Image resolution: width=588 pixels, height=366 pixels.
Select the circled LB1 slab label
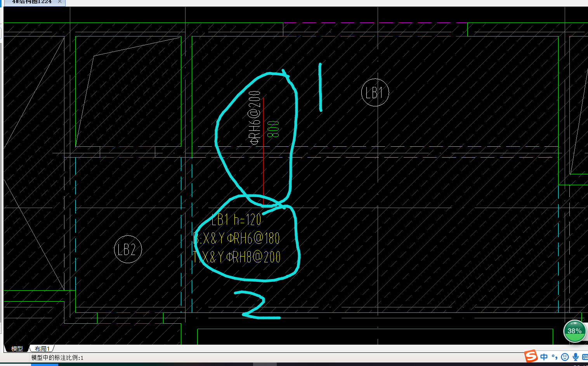point(375,92)
